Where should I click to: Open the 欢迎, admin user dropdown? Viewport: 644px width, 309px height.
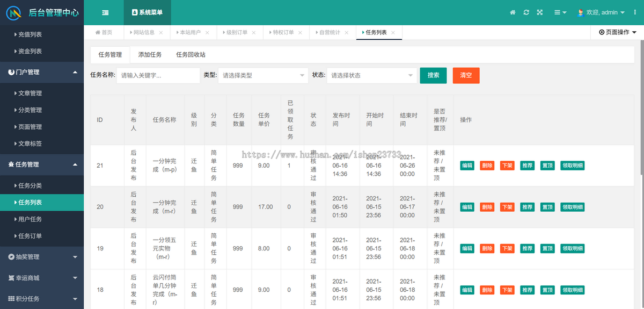click(601, 12)
